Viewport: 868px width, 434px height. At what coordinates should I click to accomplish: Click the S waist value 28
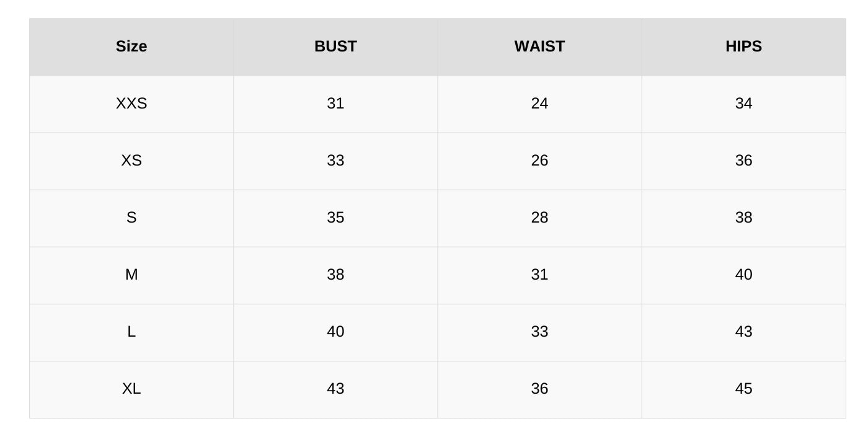click(x=539, y=218)
